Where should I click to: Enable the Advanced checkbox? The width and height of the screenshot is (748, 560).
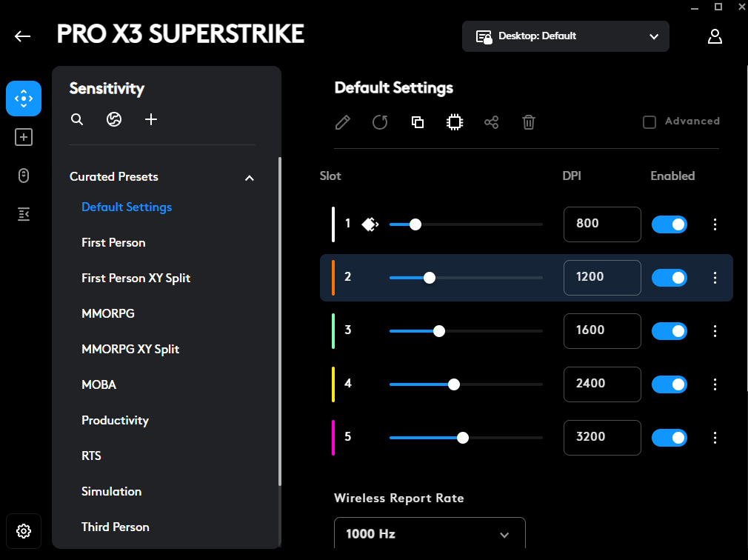650,122
